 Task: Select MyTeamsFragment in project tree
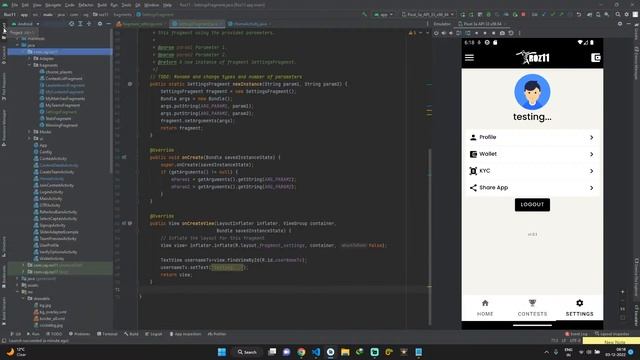click(x=62, y=105)
